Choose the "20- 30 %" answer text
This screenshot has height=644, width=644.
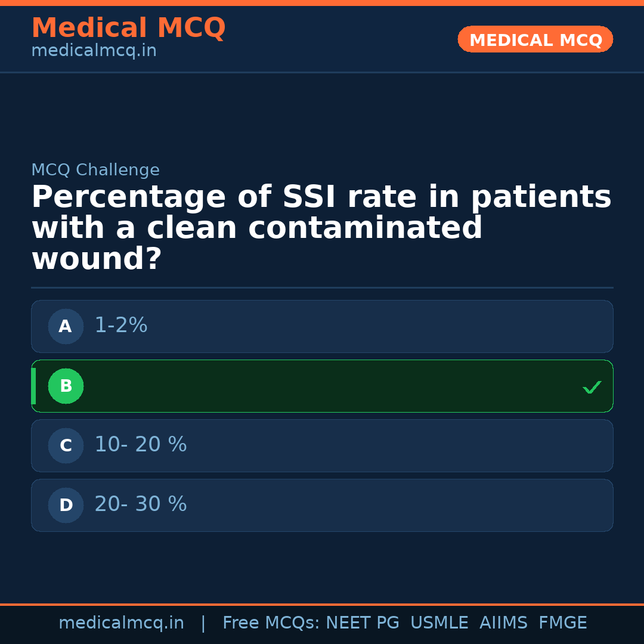(x=141, y=504)
